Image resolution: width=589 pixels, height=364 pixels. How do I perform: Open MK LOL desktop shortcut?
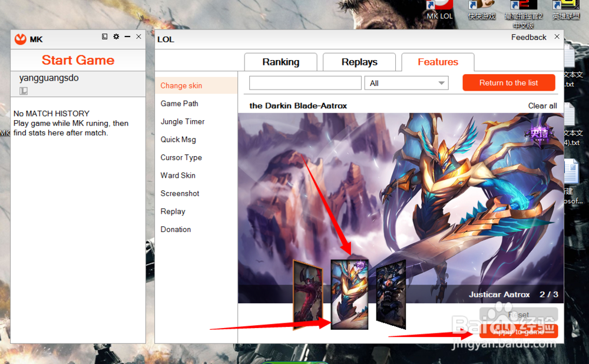point(439,10)
